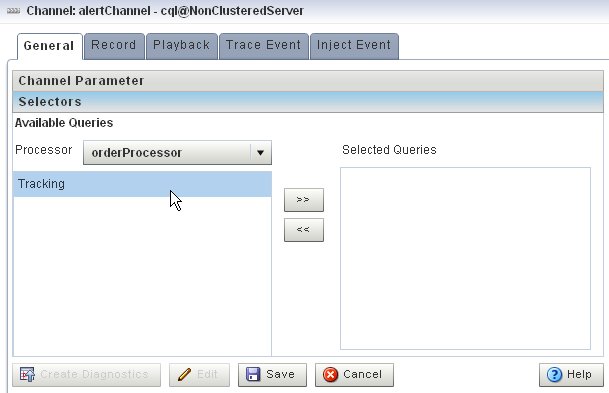Move query to selected with >> button
Viewport: 609px width, 393px height.
[304, 200]
